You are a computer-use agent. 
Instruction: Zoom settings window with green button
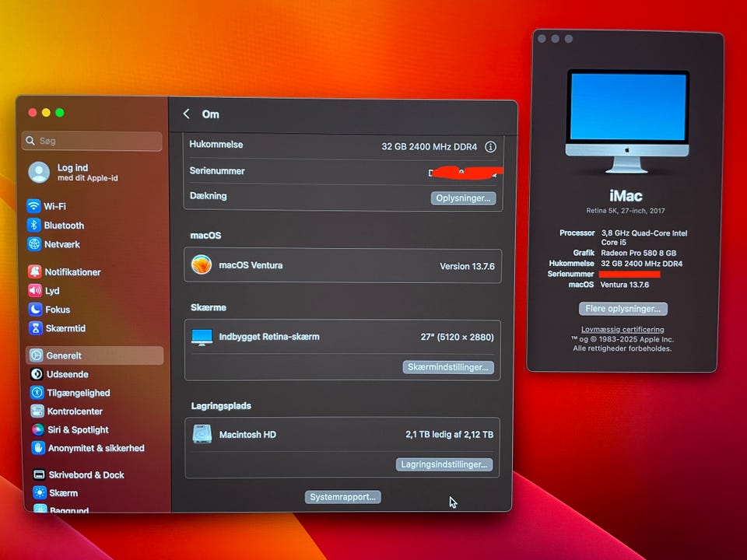(60, 112)
